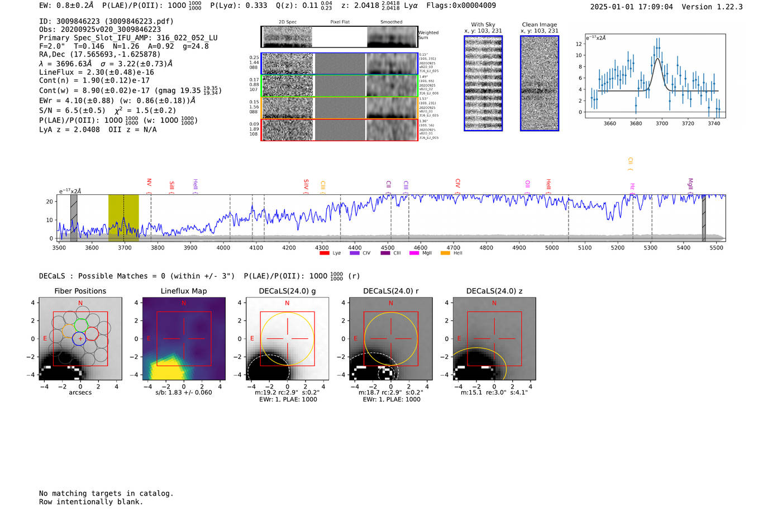Screen dimensions: 782x532
Task: Click the CIV legend color swatch
Action: point(355,253)
